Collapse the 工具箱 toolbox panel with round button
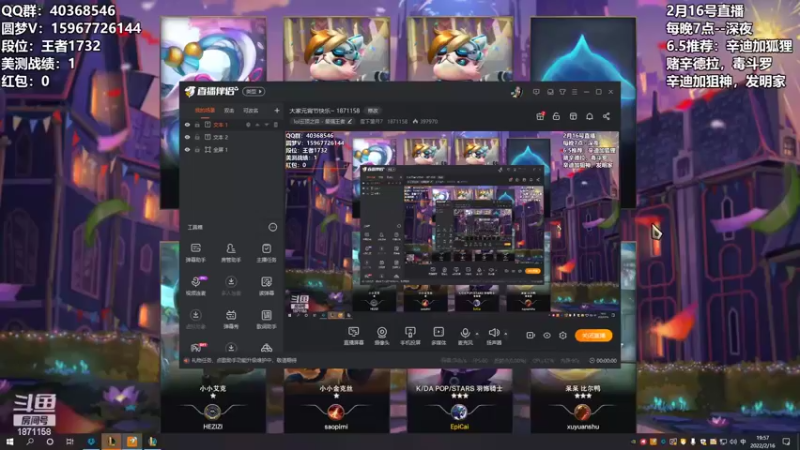 pos(272,227)
